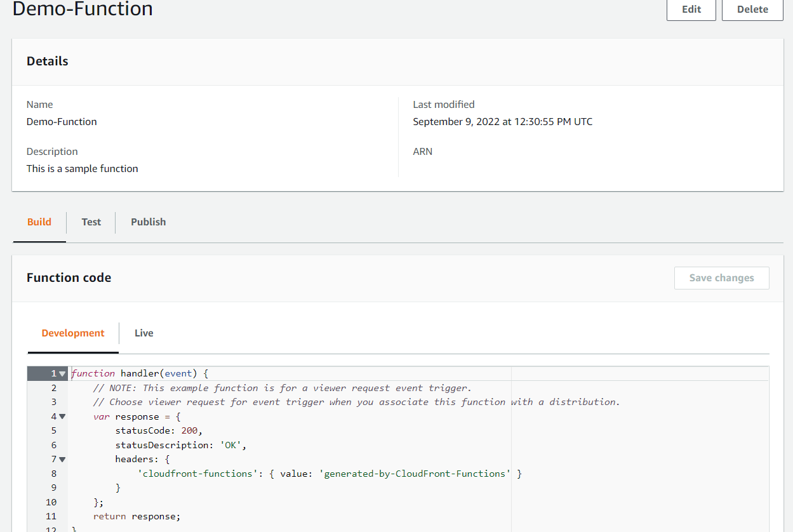Fold the headers block on line 7
Image resolution: width=793 pixels, height=532 pixels.
tap(62, 459)
